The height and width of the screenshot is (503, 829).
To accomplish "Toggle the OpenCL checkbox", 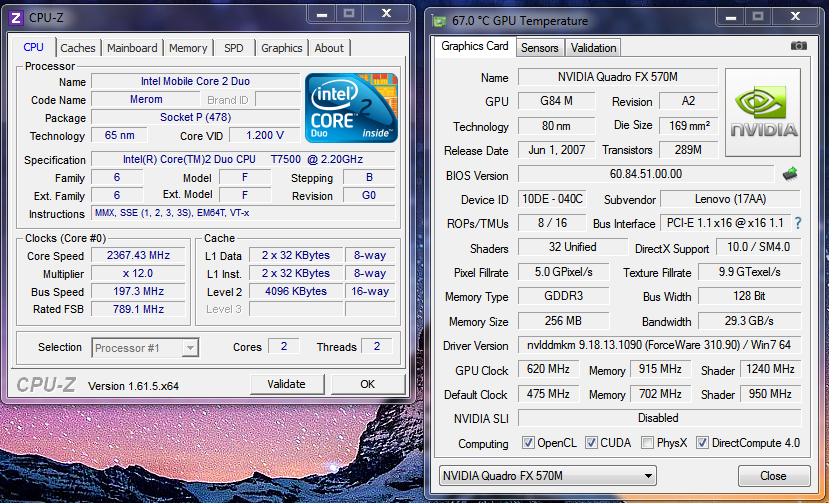I will click(528, 443).
